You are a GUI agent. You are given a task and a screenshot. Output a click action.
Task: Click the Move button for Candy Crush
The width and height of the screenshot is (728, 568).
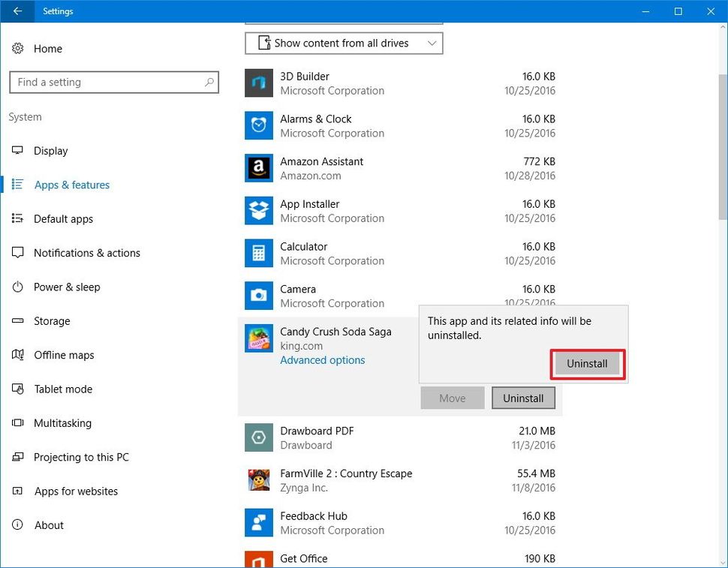452,398
